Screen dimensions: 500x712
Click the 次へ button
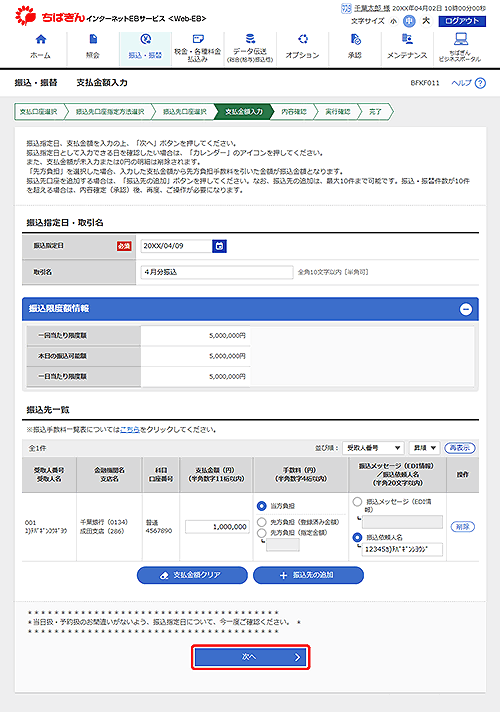point(251,657)
